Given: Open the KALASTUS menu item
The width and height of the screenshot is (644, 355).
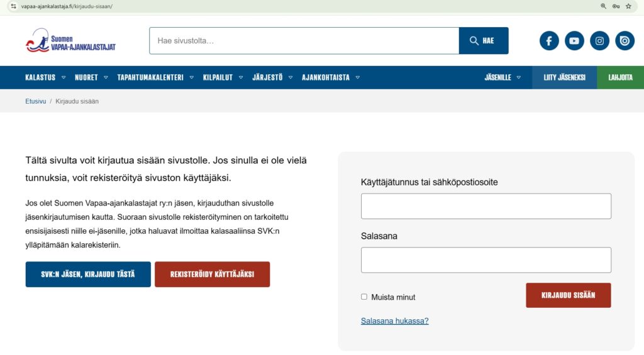Looking at the screenshot, I should 40,77.
